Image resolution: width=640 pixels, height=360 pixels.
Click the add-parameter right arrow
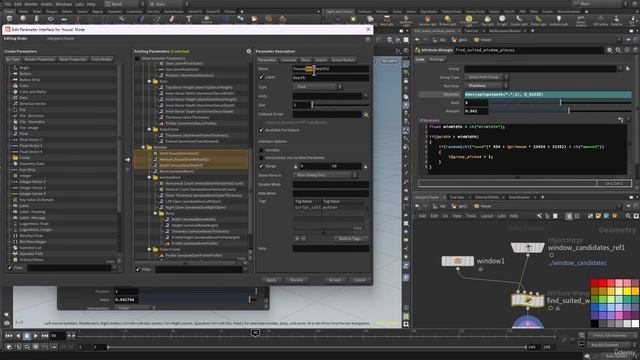[127, 160]
